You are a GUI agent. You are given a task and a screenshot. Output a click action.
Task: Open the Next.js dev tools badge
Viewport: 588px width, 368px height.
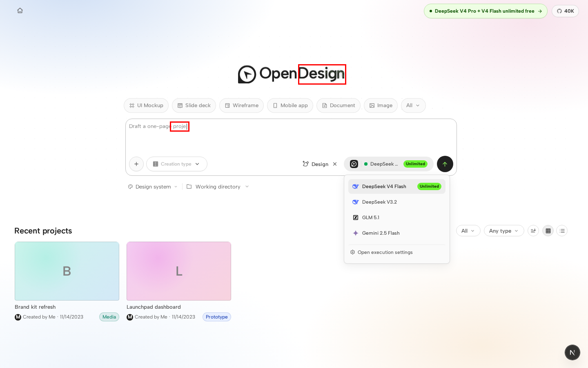point(572,352)
